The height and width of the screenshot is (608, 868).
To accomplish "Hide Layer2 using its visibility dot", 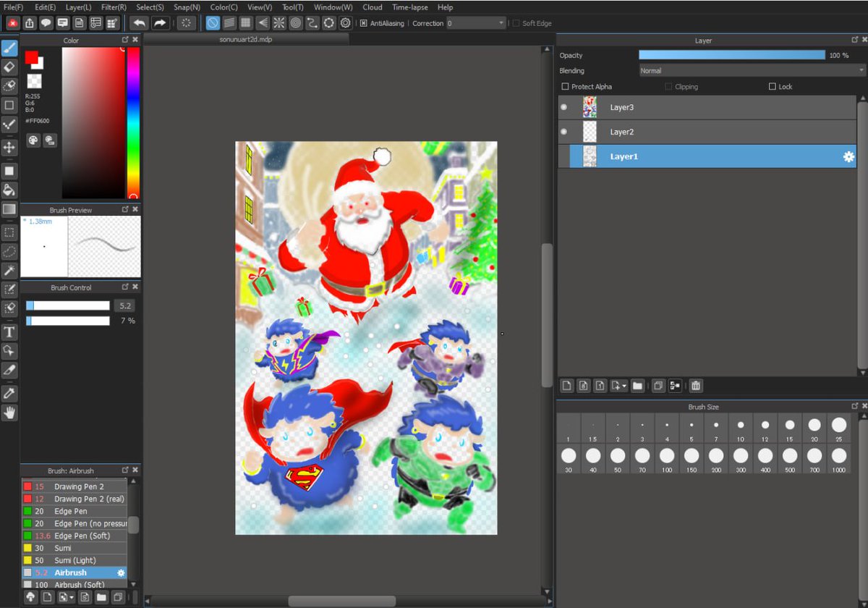I will click(x=563, y=132).
